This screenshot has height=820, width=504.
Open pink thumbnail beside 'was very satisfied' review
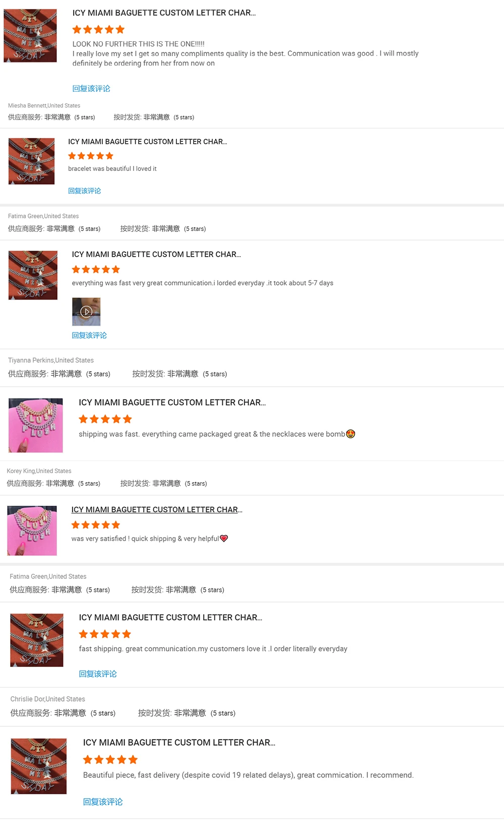coord(32,531)
